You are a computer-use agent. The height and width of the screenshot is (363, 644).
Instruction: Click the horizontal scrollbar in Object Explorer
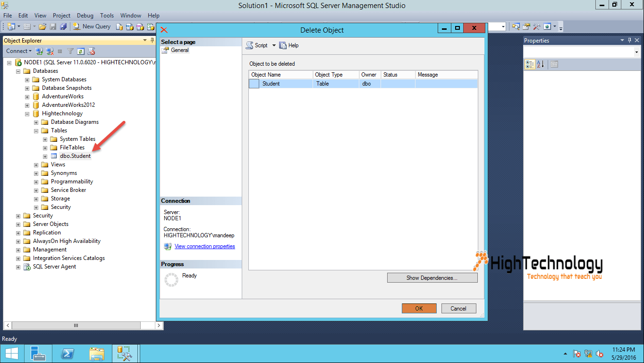[x=76, y=325]
